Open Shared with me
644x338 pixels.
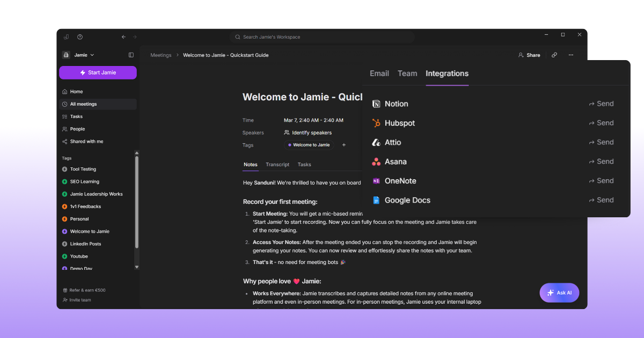[98, 141]
